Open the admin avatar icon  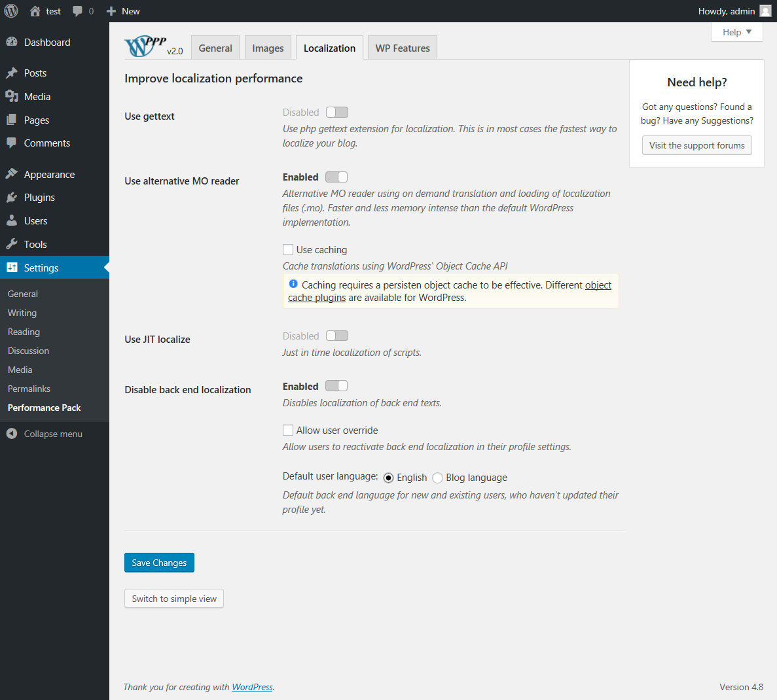coord(766,11)
